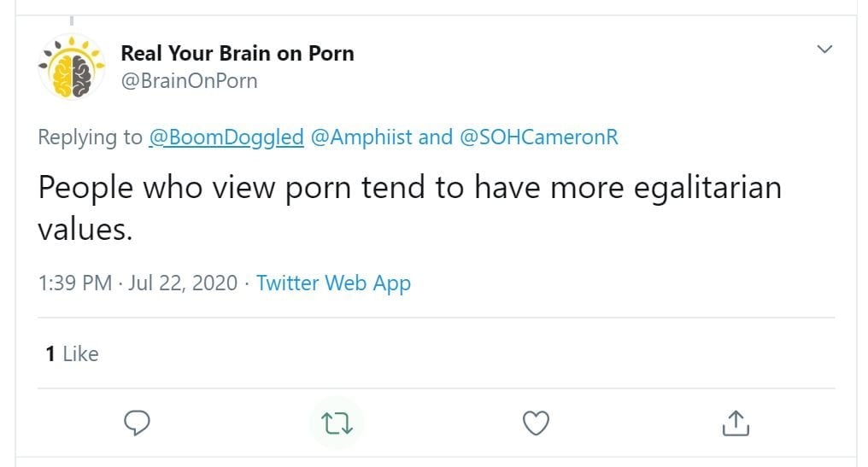Click the brain logo profile avatar
Image resolution: width=868 pixels, height=467 pixels.
click(x=72, y=67)
